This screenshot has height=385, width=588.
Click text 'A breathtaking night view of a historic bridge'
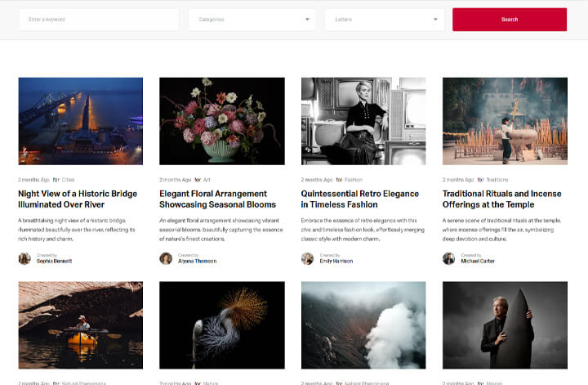click(72, 221)
